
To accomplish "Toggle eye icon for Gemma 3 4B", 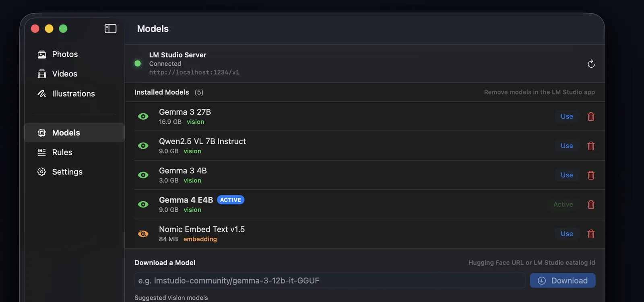I will [143, 175].
